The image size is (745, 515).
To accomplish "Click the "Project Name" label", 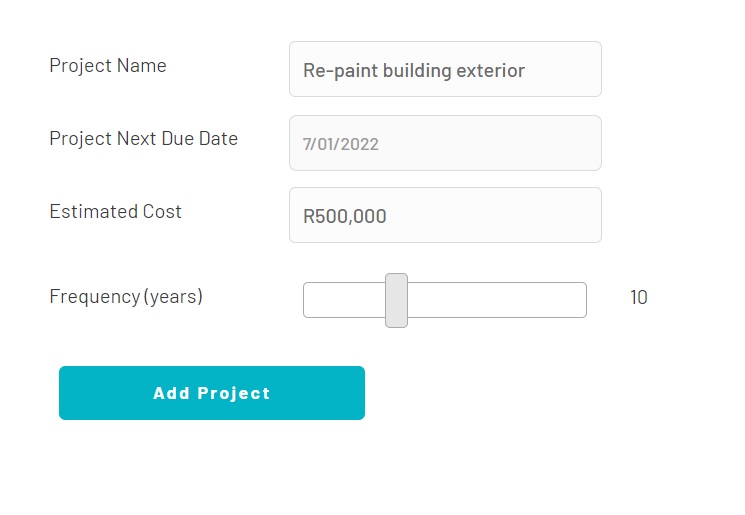I will tap(108, 66).
